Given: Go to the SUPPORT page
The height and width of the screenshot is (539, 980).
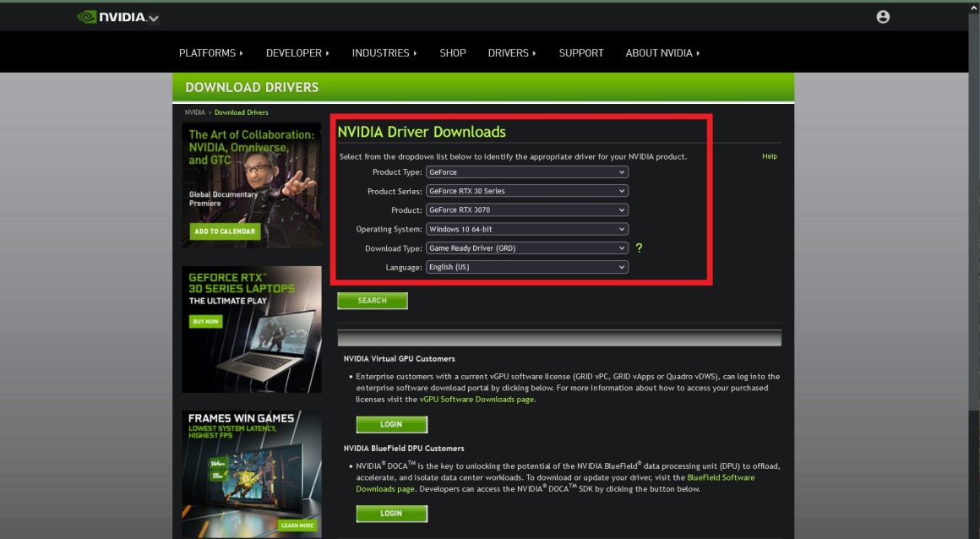Looking at the screenshot, I should point(581,53).
